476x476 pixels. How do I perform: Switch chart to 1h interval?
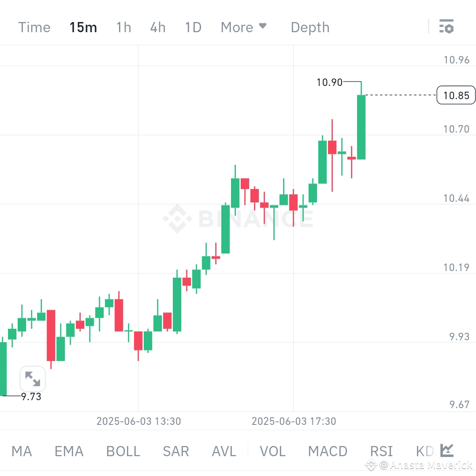(123, 27)
